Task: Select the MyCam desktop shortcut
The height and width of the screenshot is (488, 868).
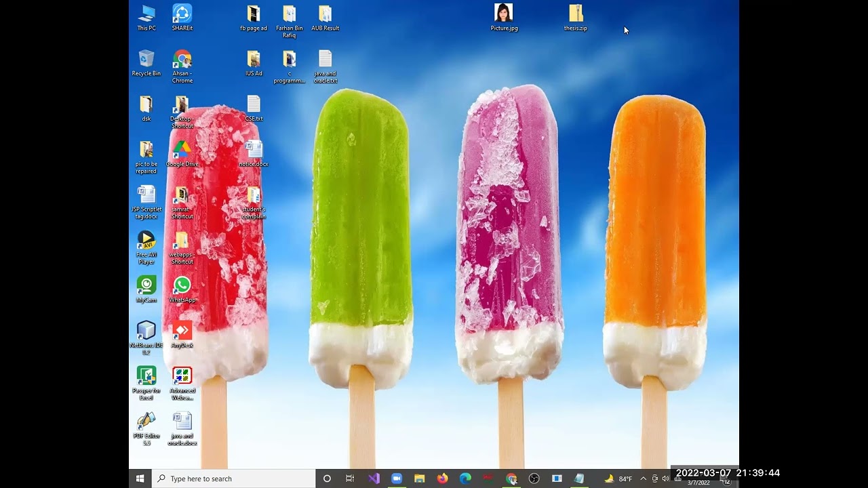Action: [x=146, y=289]
